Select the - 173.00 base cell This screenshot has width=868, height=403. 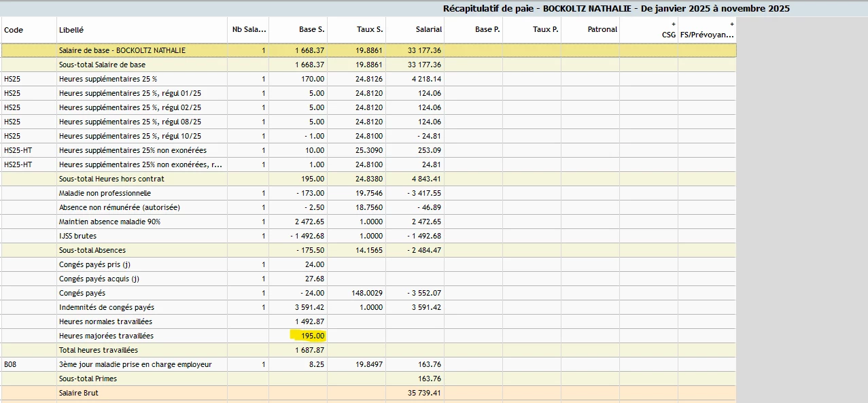(x=310, y=193)
